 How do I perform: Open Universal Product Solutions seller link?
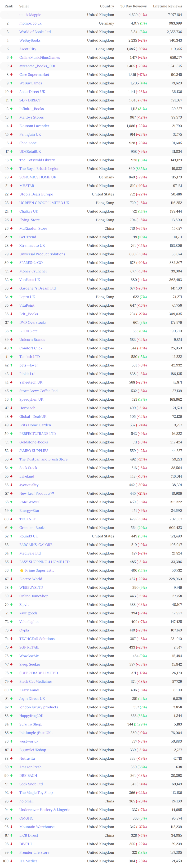coord(42,254)
